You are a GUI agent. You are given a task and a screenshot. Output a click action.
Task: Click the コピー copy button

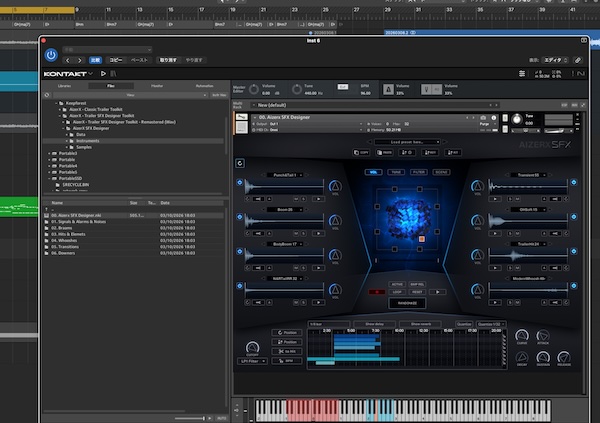coord(116,60)
